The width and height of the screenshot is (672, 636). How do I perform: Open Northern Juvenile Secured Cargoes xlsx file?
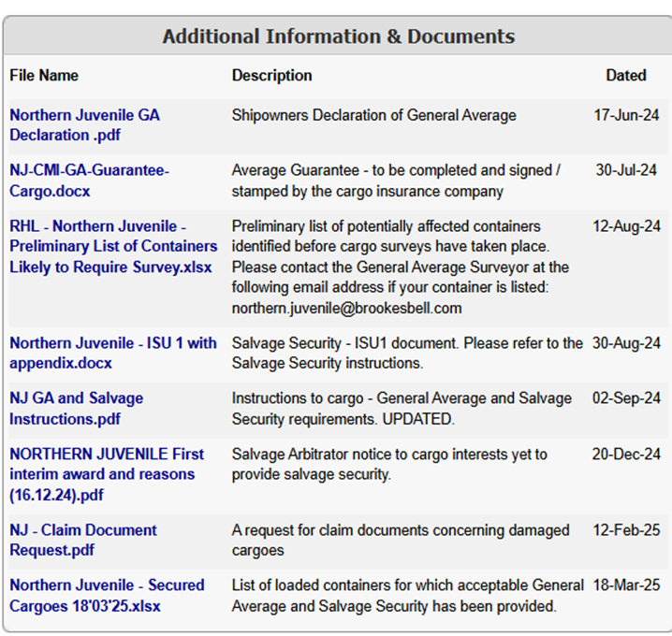click(107, 595)
